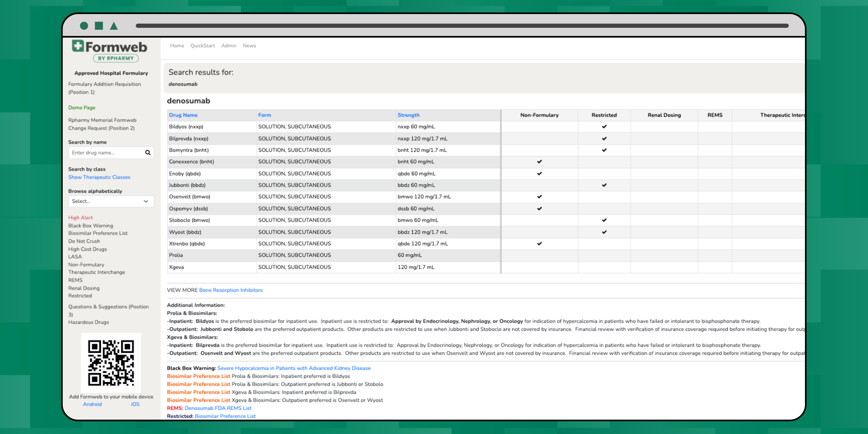Click the Restricted checkmark for Bomyntra

pyautogui.click(x=604, y=150)
